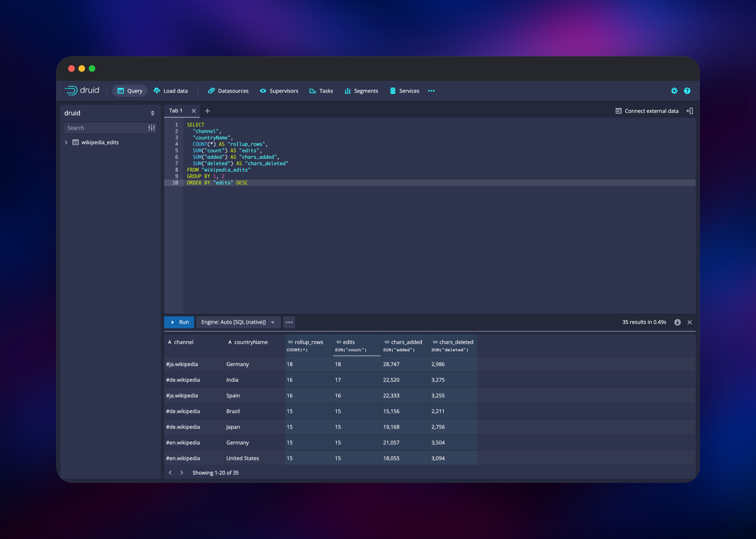Click the chars_added column header

coord(405,346)
